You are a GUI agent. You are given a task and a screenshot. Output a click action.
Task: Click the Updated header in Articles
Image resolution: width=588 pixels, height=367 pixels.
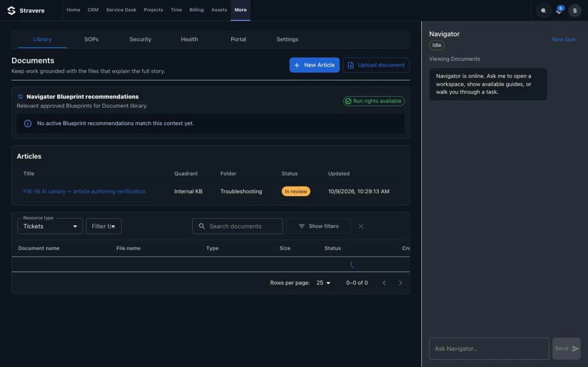coord(339,174)
